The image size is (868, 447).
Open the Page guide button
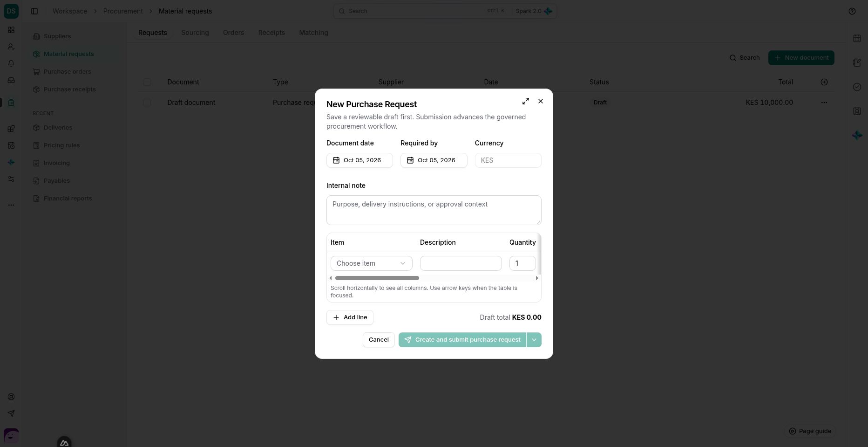[810, 431]
